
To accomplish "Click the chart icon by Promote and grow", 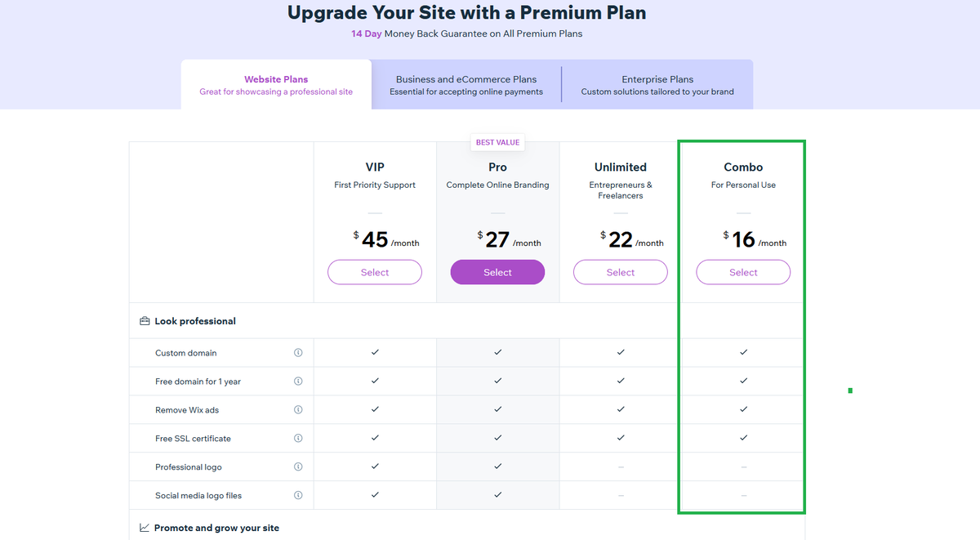I will click(145, 528).
